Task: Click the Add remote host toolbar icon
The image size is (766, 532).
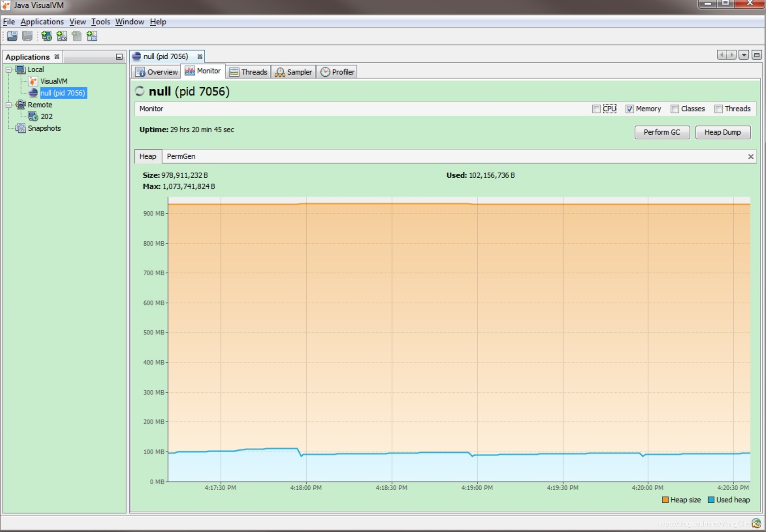Action: pos(47,36)
